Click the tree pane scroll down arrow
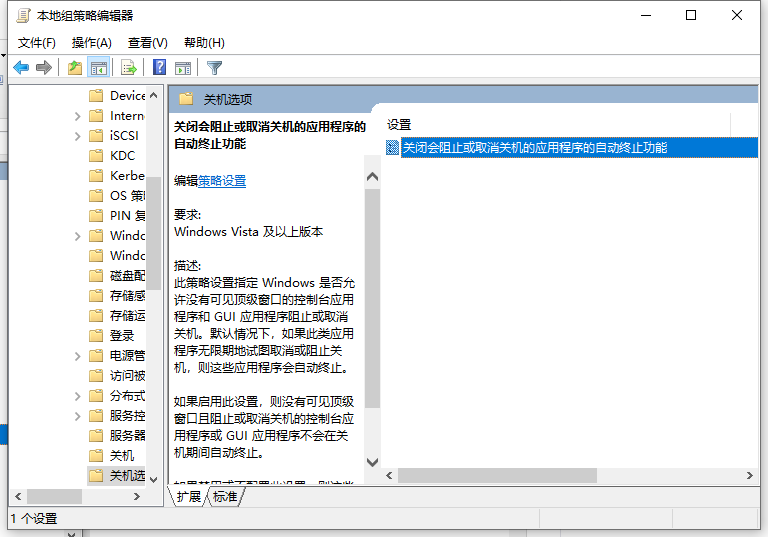768x537 pixels. 153,479
